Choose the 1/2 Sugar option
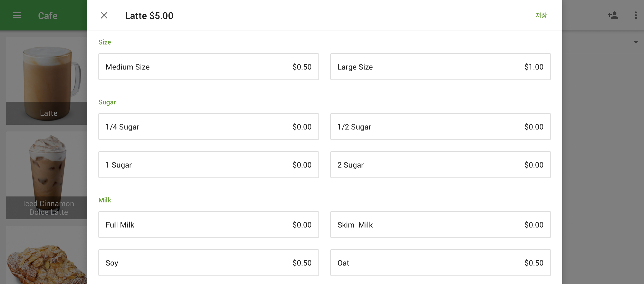 tap(440, 127)
